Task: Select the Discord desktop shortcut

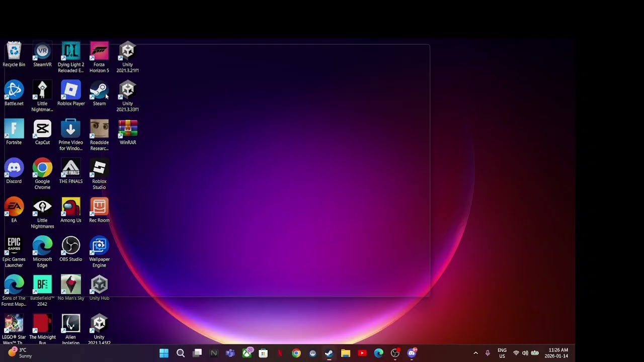Action: coord(14,171)
